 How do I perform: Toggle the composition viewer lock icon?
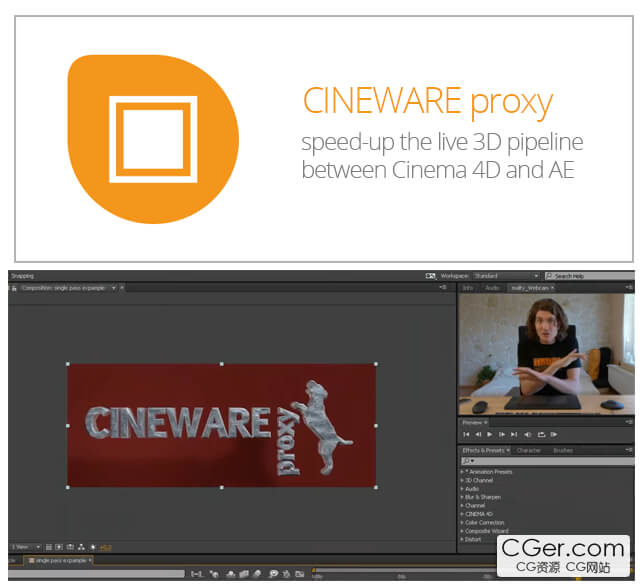point(14,288)
